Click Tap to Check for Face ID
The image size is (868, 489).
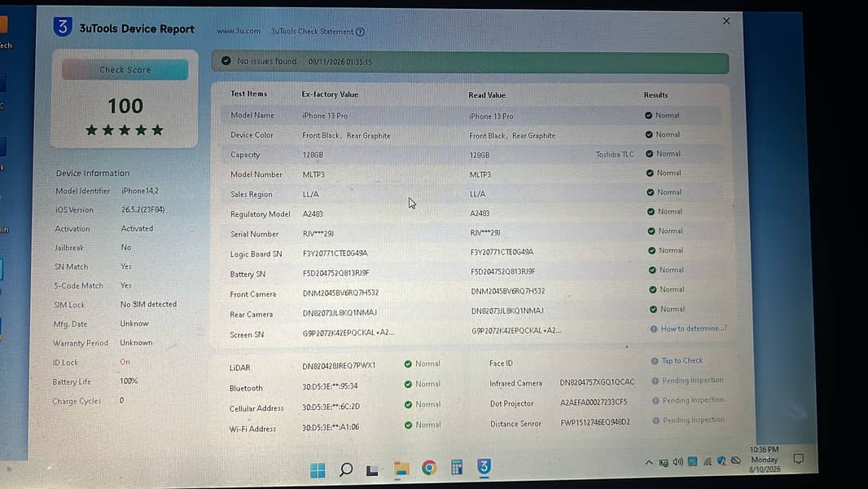tap(682, 360)
